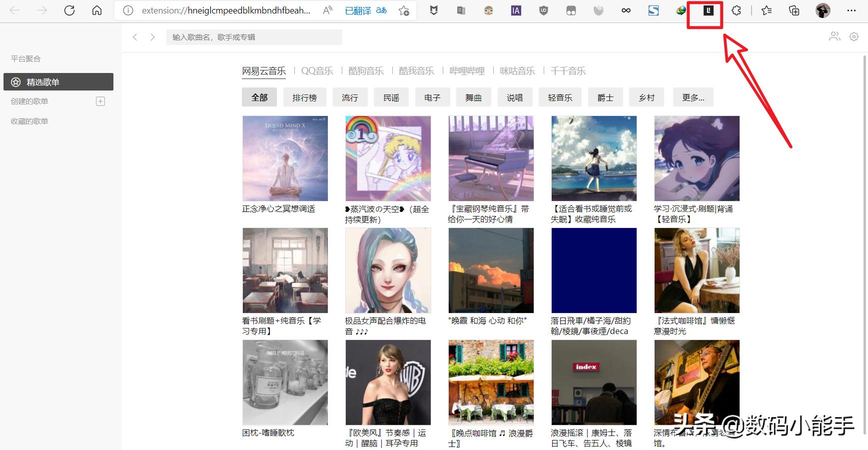Viewport: 868px width, 450px height.
Task: Open the blue S extension icon
Action: [x=653, y=10]
